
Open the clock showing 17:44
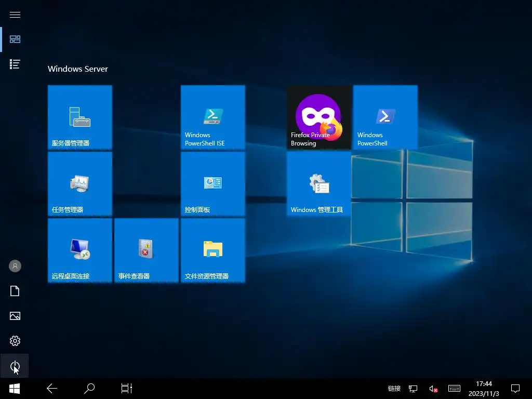[x=484, y=389]
